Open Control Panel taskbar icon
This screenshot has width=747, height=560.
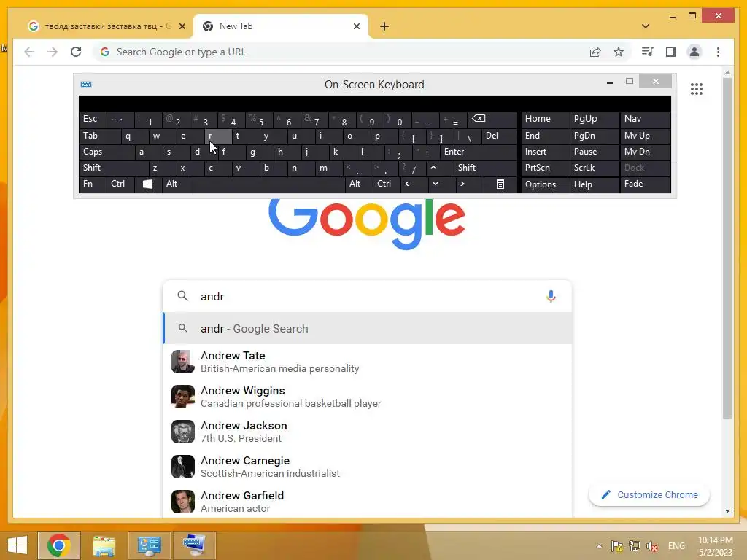[x=149, y=545]
